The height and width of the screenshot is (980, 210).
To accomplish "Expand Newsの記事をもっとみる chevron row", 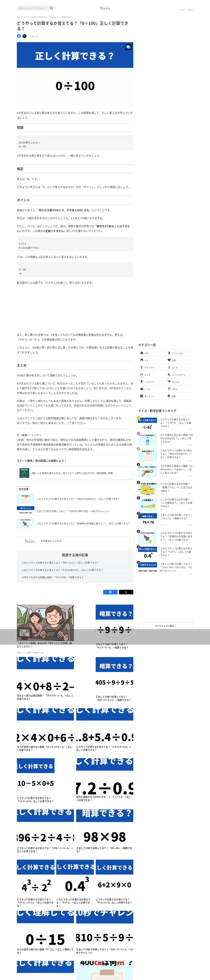I will [x=75, y=541].
